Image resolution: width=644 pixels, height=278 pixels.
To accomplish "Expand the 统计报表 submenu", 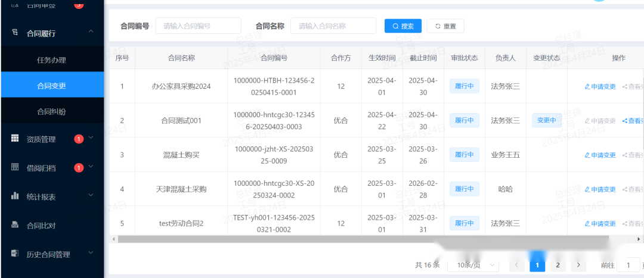I will tap(91, 196).
